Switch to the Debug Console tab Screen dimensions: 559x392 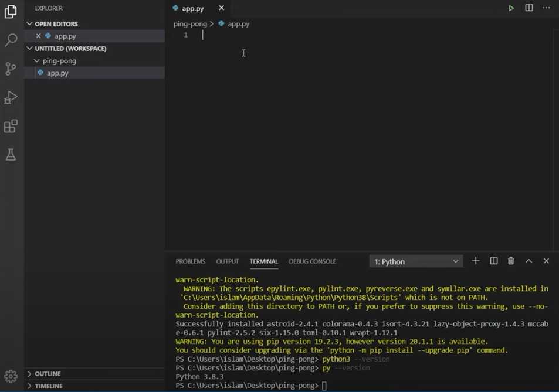312,261
